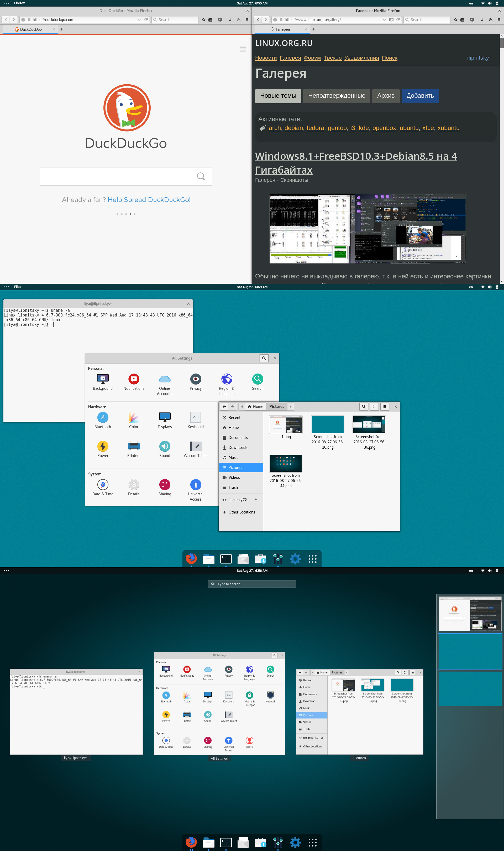The image size is (504, 851).
Task: Click RSS feed icon in Галерея Firefox window
Action: pos(490,20)
